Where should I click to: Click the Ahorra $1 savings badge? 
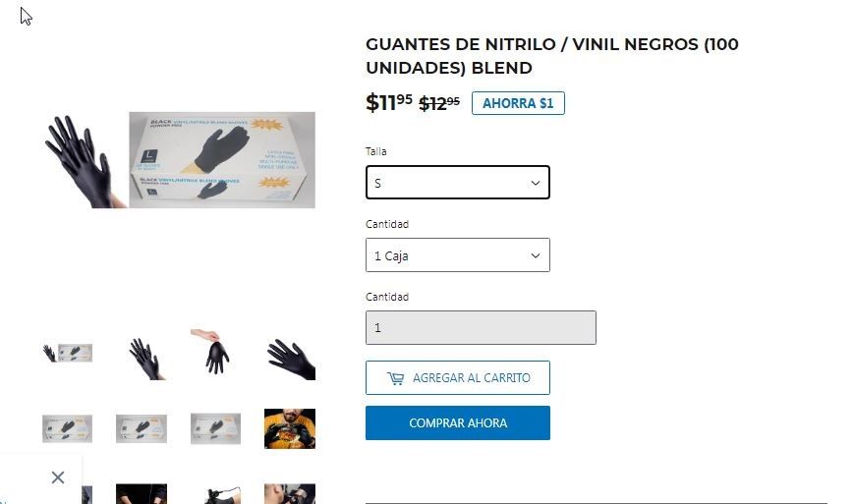518,103
